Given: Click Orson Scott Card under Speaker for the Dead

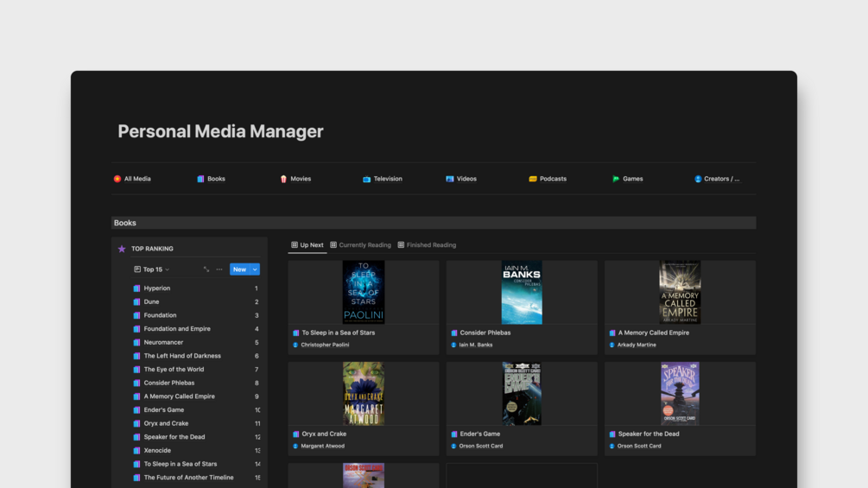Looking at the screenshot, I should (639, 446).
